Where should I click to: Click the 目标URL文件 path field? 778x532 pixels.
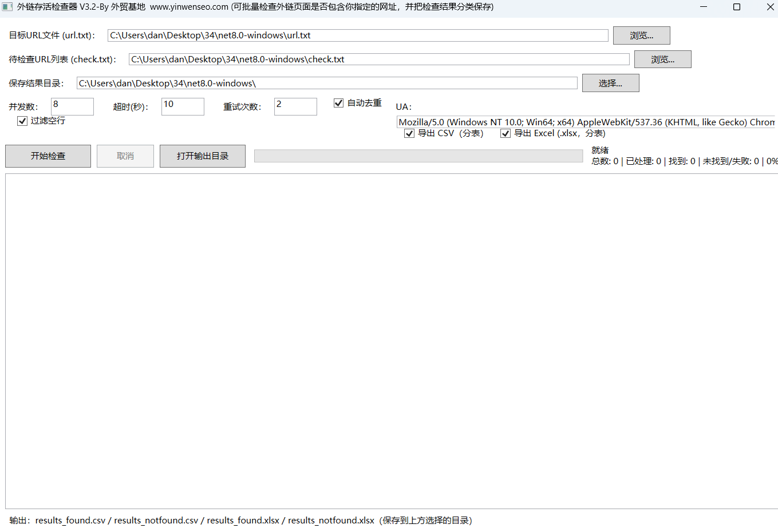coord(358,35)
